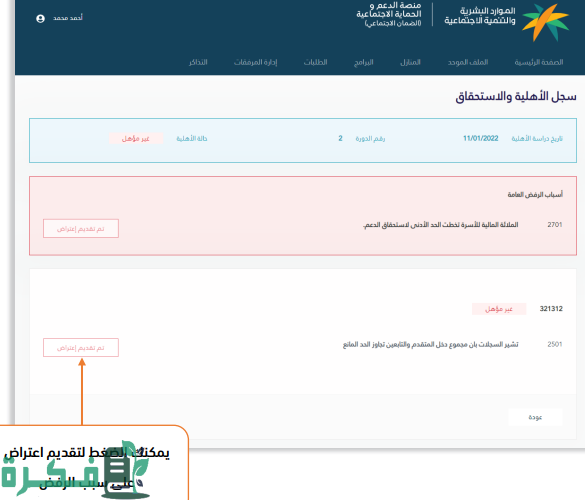Click objection button for reason 2701
Screen dimensions: 585x500
[x=81, y=228]
